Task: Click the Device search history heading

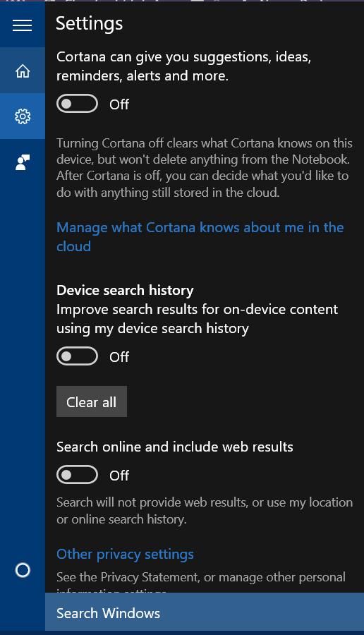Action: [x=125, y=291]
